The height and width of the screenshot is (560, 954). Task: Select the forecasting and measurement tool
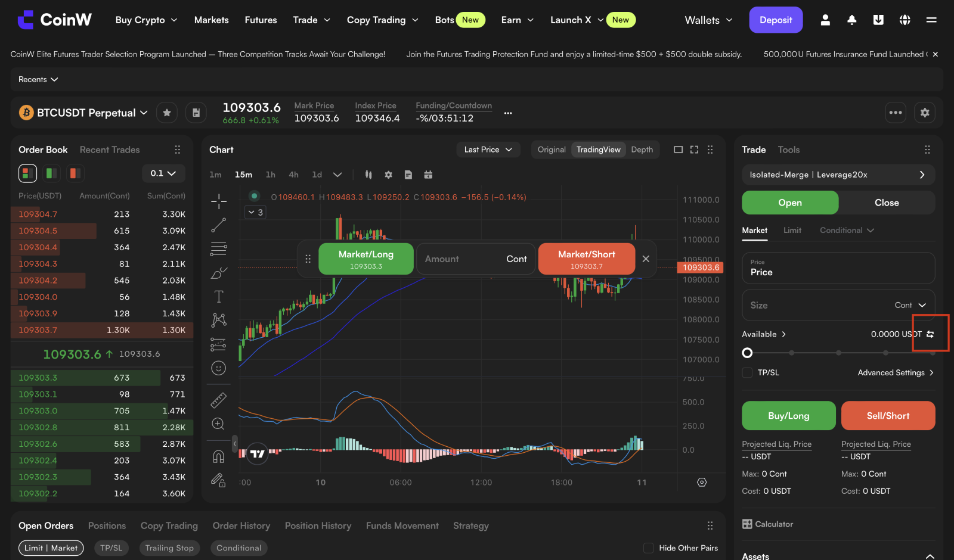(x=219, y=344)
